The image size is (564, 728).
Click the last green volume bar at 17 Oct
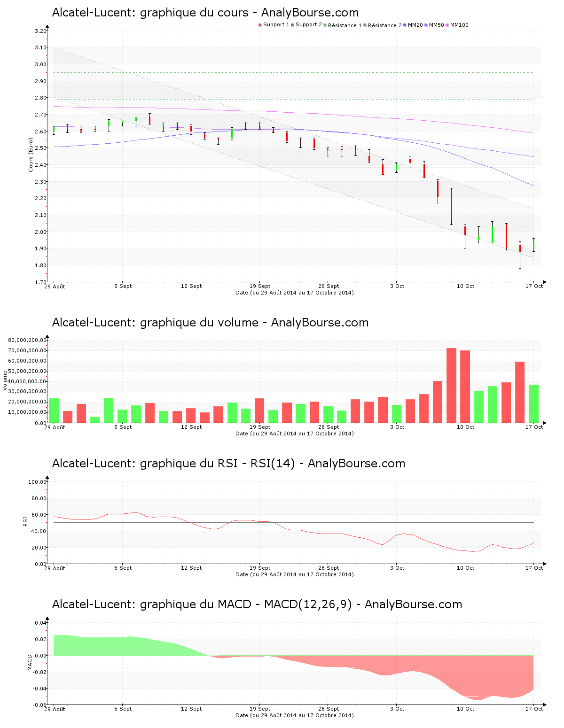[533, 403]
